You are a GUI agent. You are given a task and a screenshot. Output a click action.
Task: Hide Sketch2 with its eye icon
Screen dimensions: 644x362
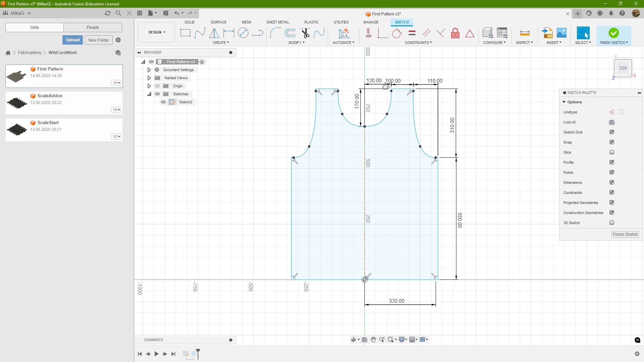(x=163, y=102)
